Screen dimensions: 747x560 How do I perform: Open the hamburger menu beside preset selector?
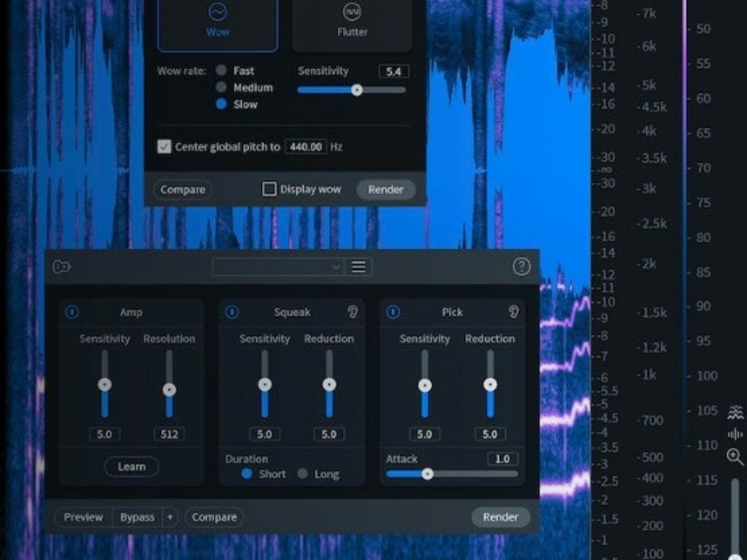point(359,267)
